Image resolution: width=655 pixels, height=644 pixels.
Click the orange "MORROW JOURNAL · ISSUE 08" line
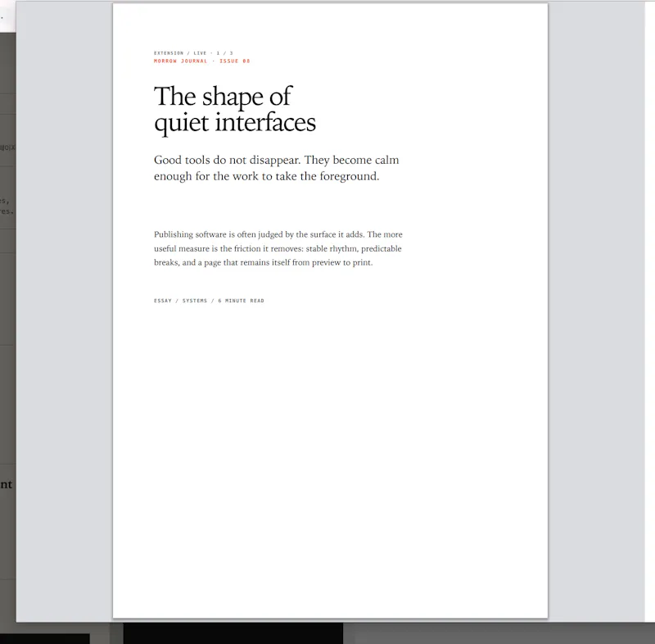201,61
